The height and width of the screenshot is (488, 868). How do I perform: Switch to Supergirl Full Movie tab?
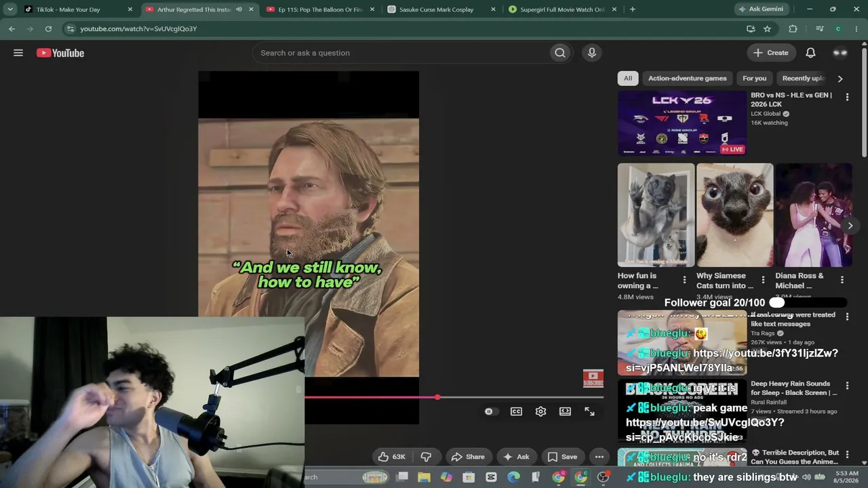pos(562,9)
